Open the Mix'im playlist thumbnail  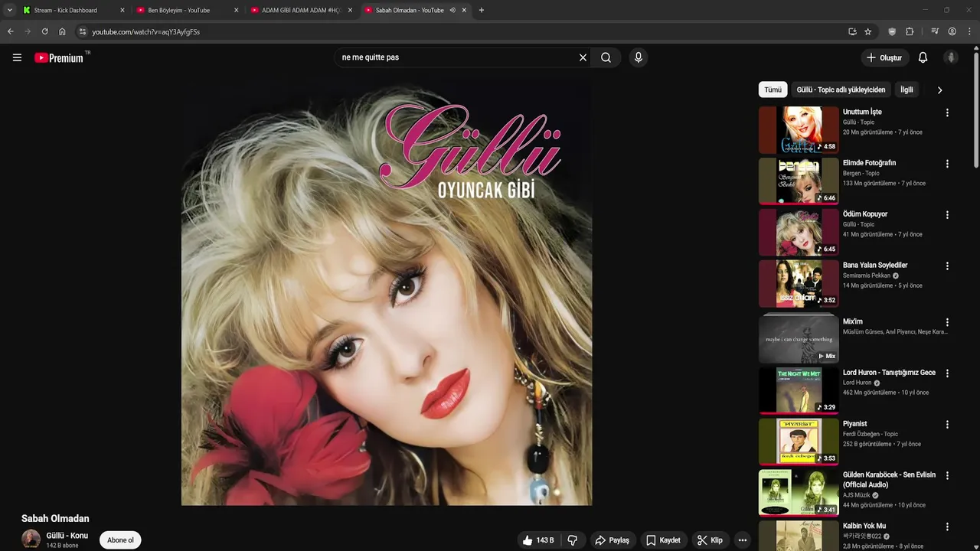coord(799,337)
